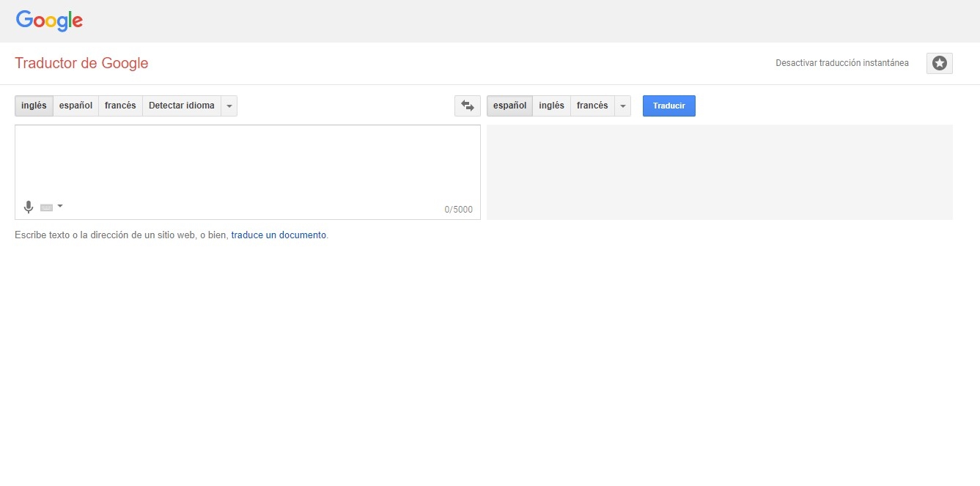Select francés as target language
Viewport: 980px width, 486px height.
592,106
